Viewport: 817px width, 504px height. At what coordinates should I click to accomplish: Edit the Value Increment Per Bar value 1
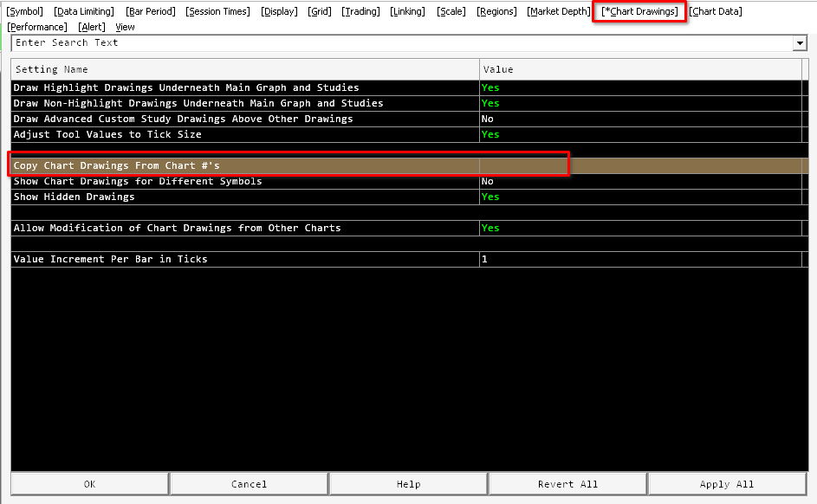pos(640,259)
